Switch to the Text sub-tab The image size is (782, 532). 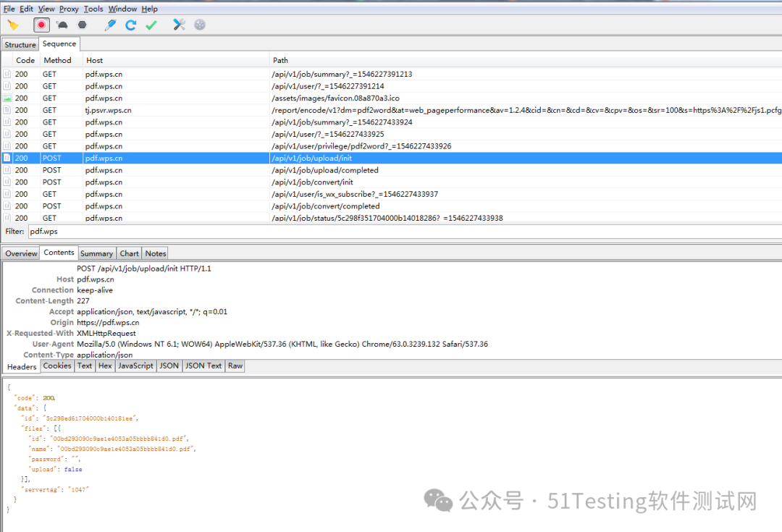85,366
